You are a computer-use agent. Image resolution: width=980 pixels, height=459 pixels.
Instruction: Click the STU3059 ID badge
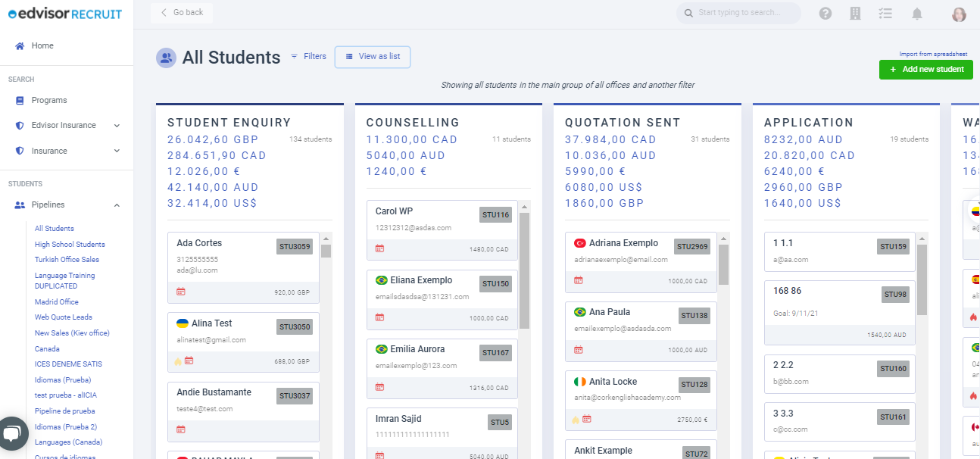coord(295,246)
